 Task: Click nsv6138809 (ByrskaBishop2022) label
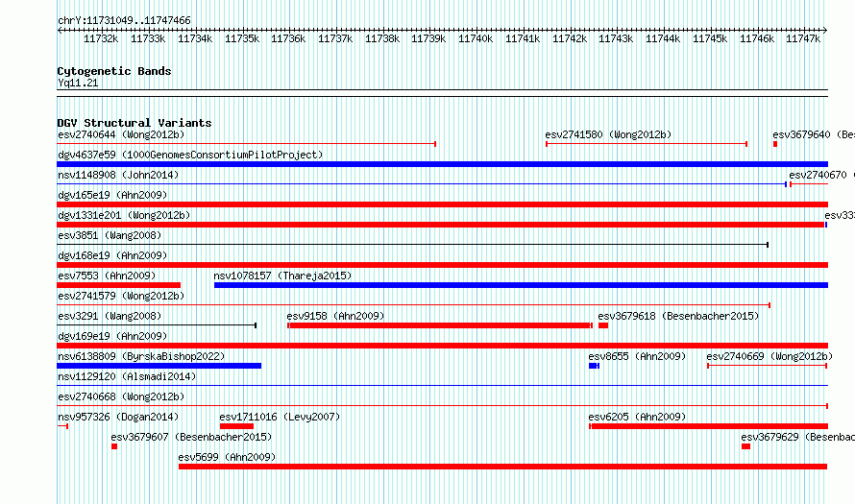tap(141, 356)
